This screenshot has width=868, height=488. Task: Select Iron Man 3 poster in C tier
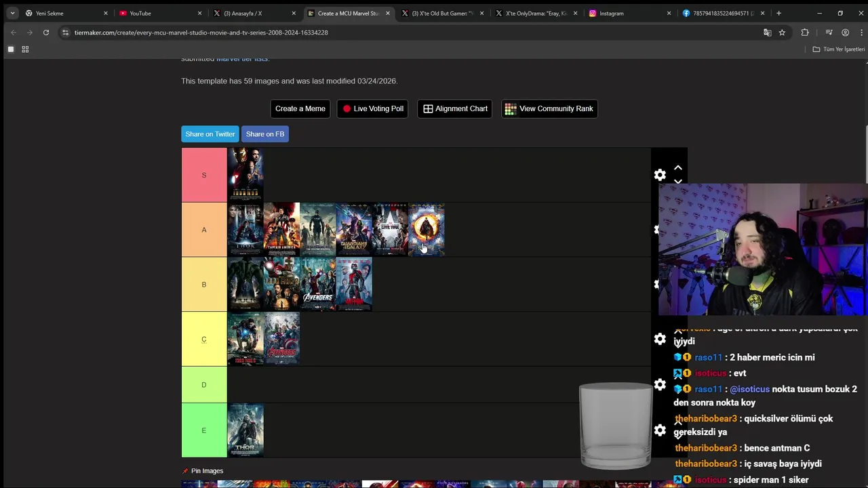coord(245,339)
